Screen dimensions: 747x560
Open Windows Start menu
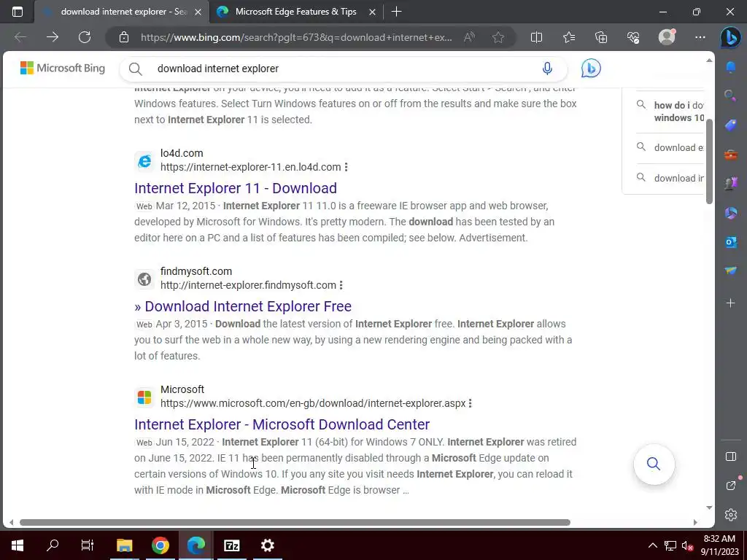[18, 545]
